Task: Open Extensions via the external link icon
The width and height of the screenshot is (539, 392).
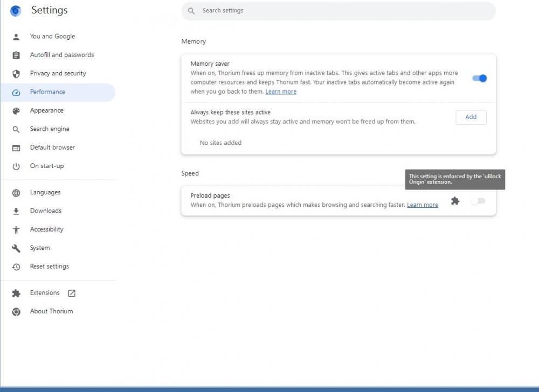Action: [72, 293]
